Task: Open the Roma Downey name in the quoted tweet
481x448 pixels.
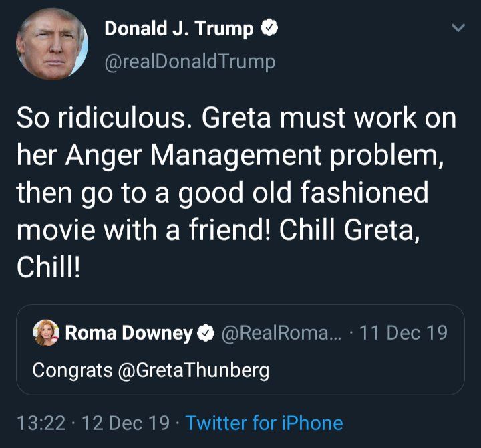Action: [129, 333]
